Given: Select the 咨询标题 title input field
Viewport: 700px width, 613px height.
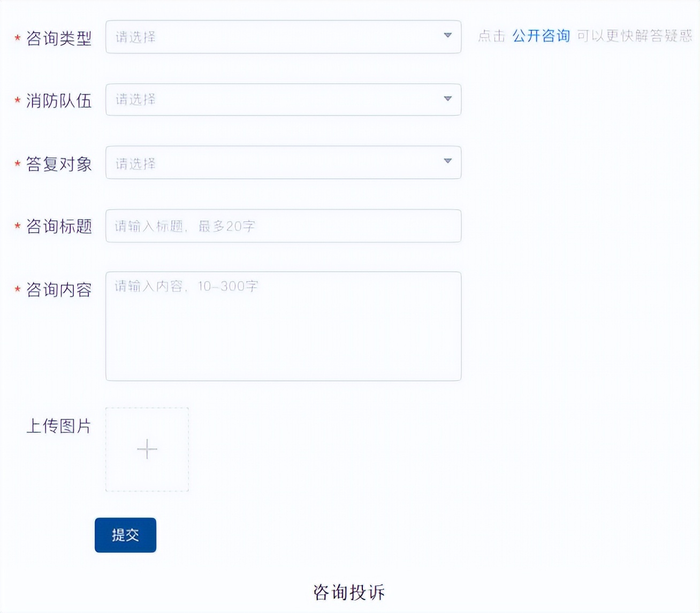Looking at the screenshot, I should click(x=284, y=226).
